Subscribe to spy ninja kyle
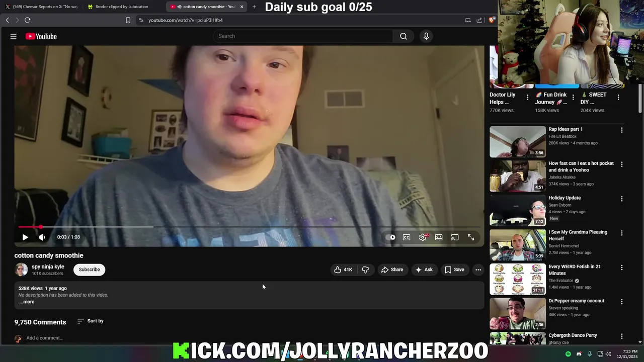 click(x=89, y=270)
